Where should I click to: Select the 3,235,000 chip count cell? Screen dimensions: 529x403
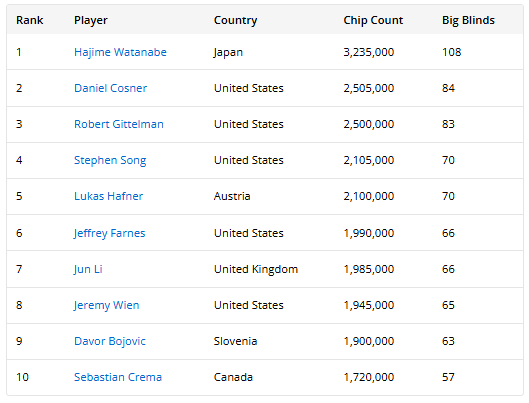point(369,52)
